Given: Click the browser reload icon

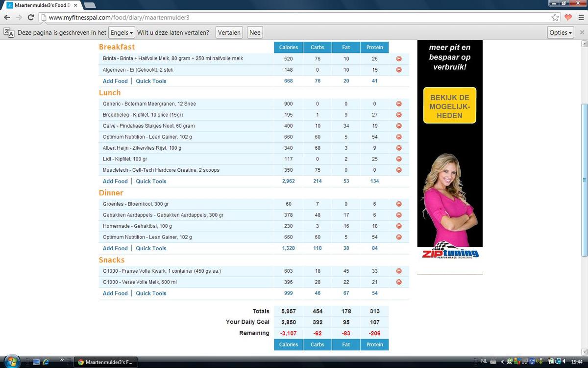Looking at the screenshot, I should 30,18.
